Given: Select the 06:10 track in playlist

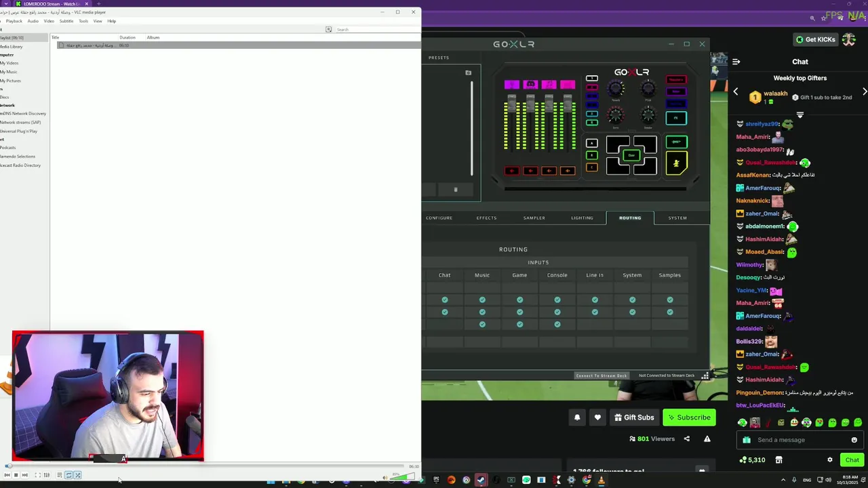Looking at the screenshot, I should point(237,45).
